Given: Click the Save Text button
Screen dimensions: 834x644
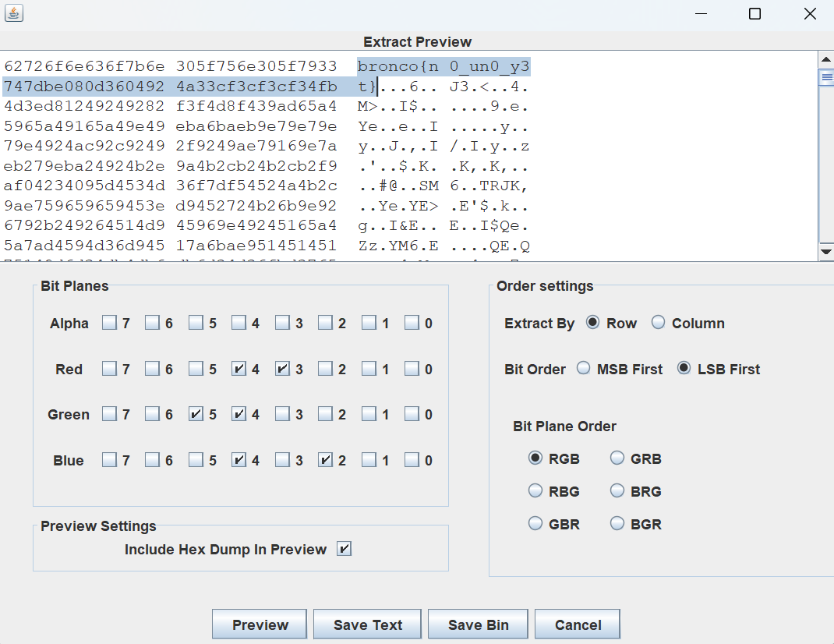Looking at the screenshot, I should tap(368, 625).
